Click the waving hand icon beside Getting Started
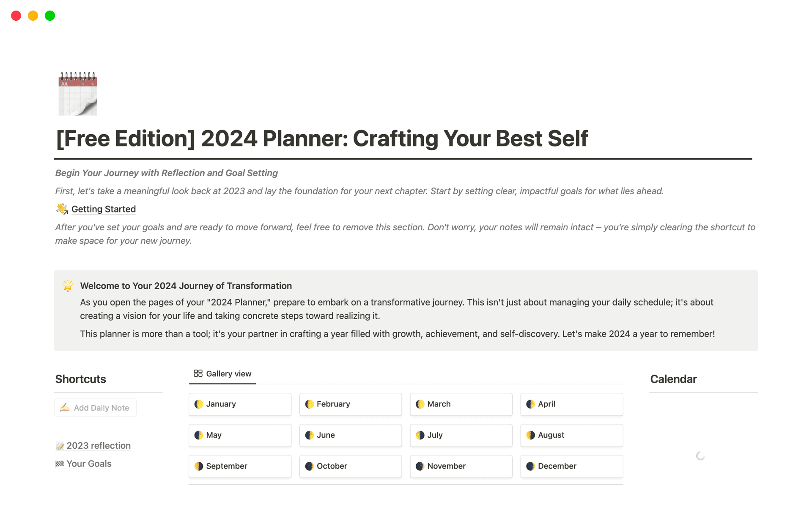The height and width of the screenshot is (508, 812). (x=62, y=209)
